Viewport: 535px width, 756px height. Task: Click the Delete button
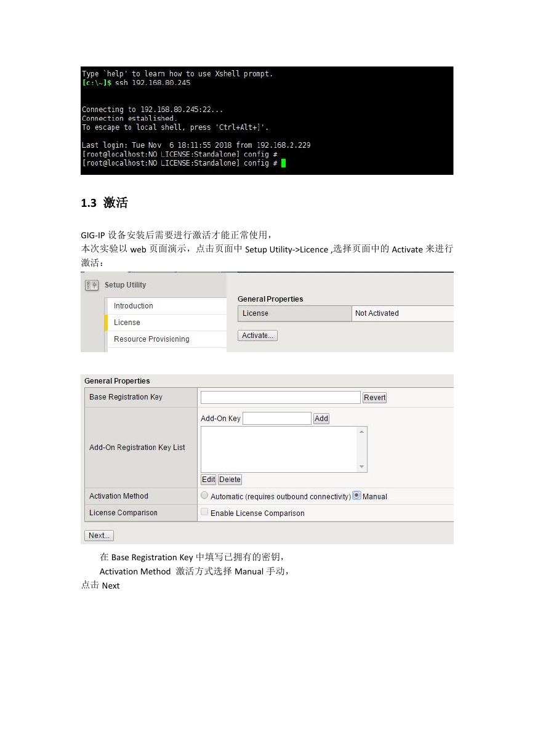pyautogui.click(x=230, y=480)
